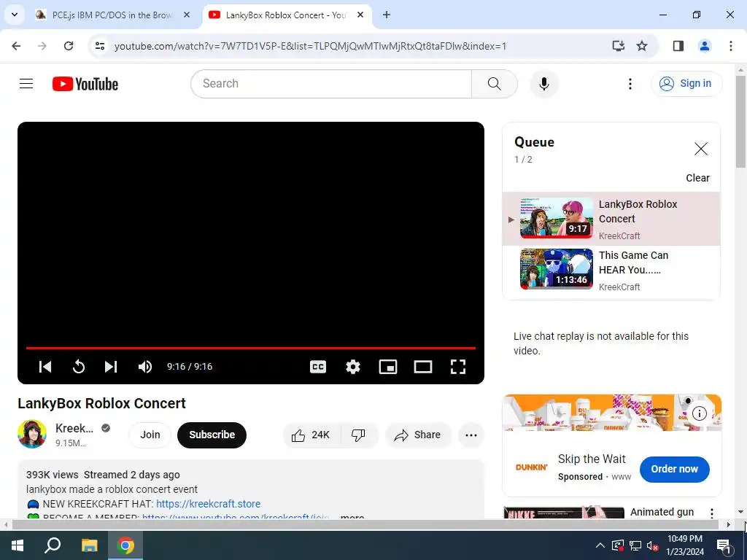Viewport: 747px width, 560px height.
Task: Close the Queue panel
Action: pyautogui.click(x=701, y=149)
